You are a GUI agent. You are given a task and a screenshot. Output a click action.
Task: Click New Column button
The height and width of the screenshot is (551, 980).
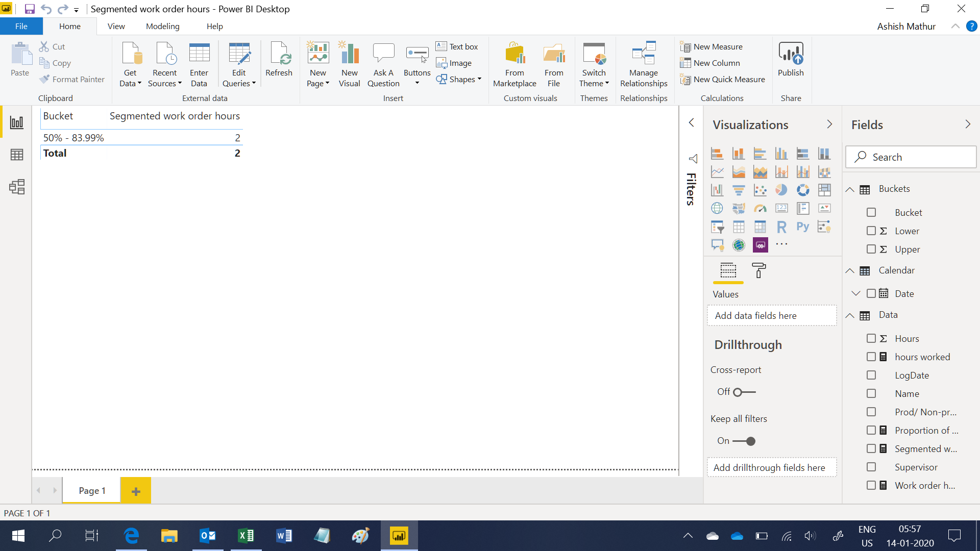click(710, 63)
